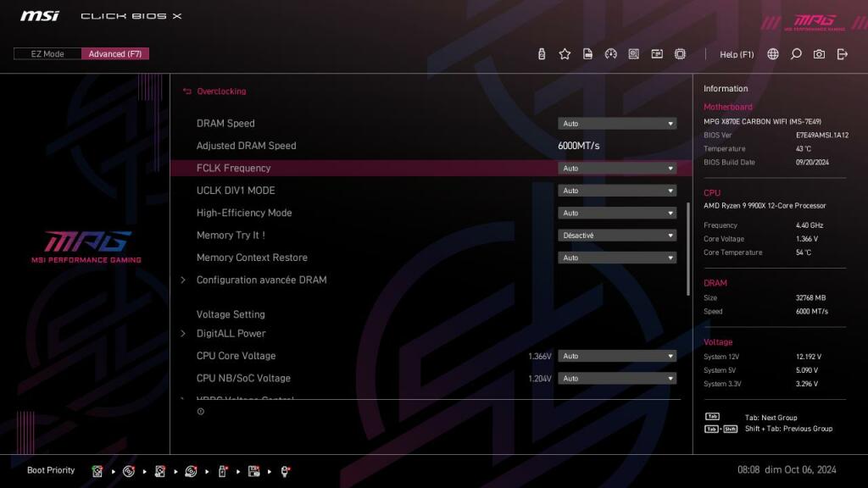868x488 pixels.
Task: Select the network boot icon in Boot Priority
Action: [286, 470]
